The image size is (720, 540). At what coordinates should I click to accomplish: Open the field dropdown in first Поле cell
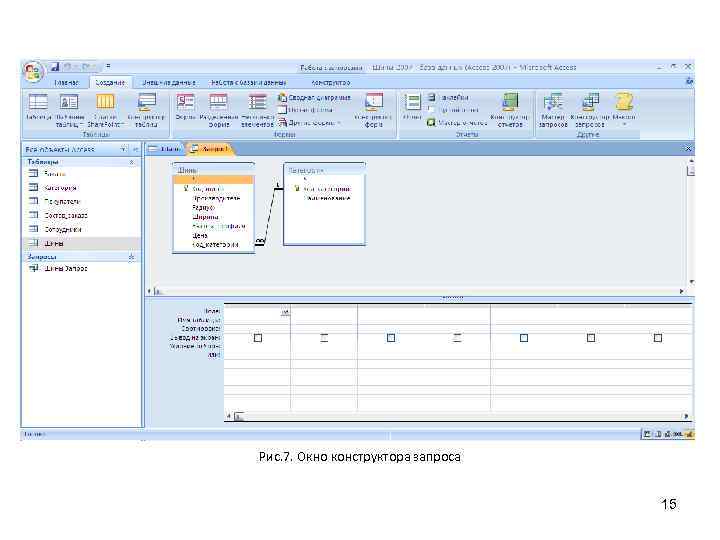coord(285,312)
